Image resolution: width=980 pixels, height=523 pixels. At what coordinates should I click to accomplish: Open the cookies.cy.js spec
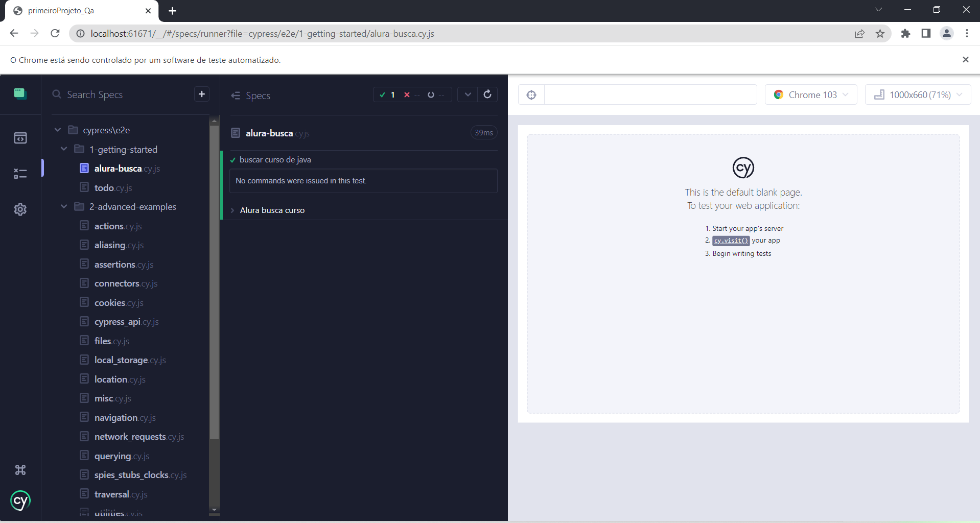click(119, 303)
